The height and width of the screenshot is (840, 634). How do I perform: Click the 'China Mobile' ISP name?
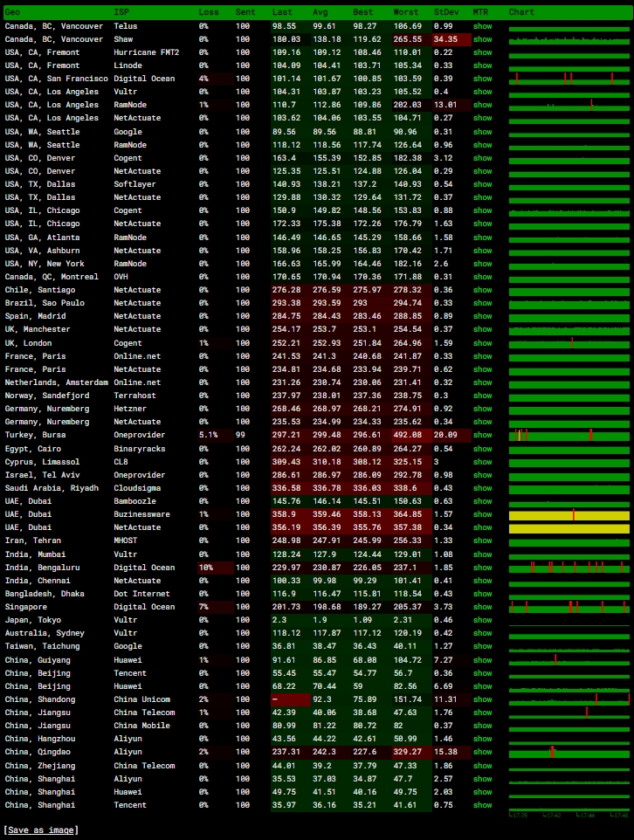coord(141,726)
